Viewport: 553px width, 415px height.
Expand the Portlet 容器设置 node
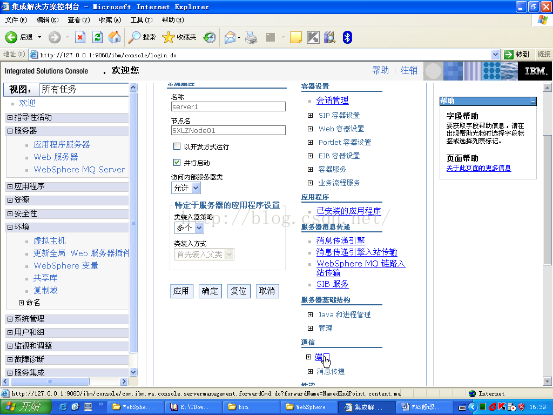310,142
